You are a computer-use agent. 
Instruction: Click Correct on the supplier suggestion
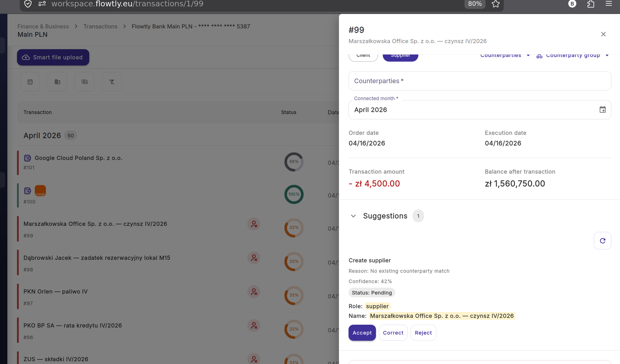393,333
